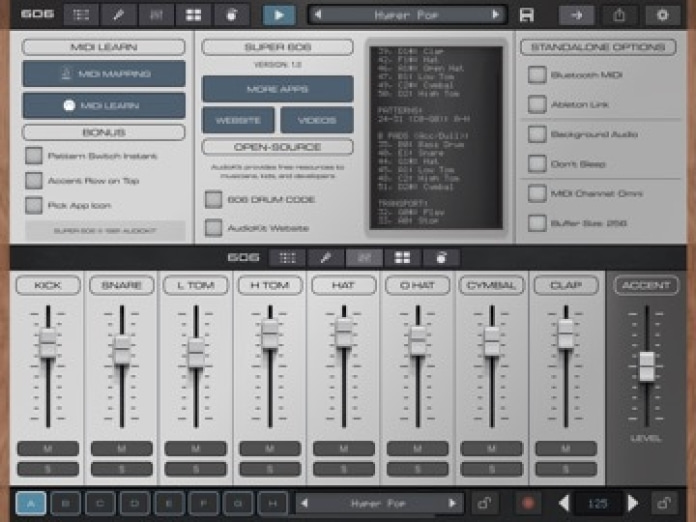Click the Snare channel fader
Image resolution: width=696 pixels, height=522 pixels.
click(122, 350)
